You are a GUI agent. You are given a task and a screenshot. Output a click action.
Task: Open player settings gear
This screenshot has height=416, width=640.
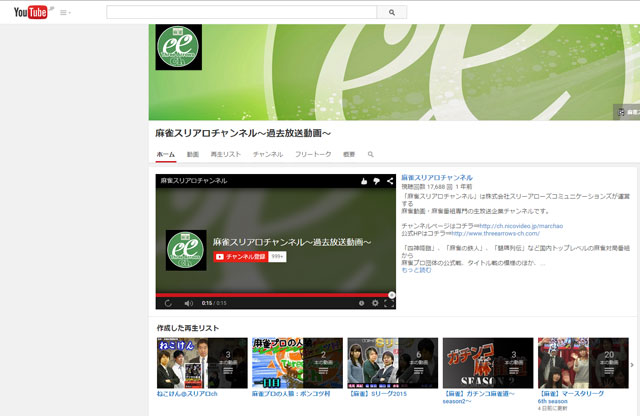[375, 302]
